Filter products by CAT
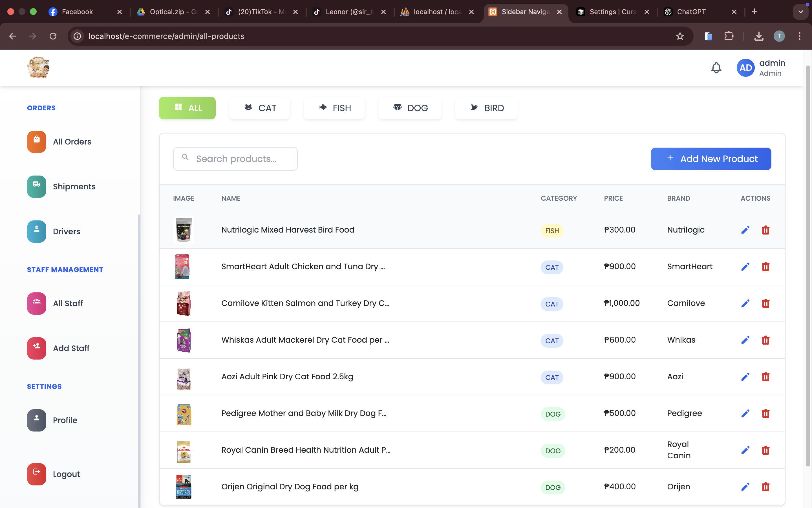The width and height of the screenshot is (812, 508). 260,108
